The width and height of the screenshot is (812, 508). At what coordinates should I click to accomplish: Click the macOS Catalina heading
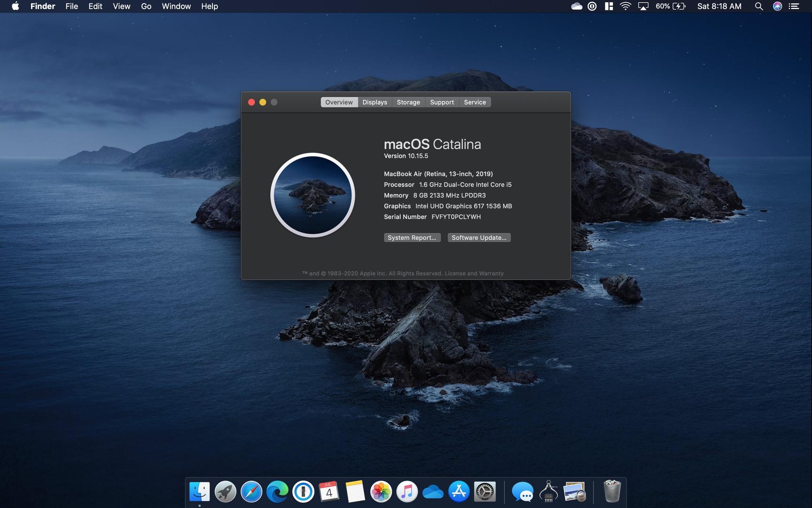[432, 144]
